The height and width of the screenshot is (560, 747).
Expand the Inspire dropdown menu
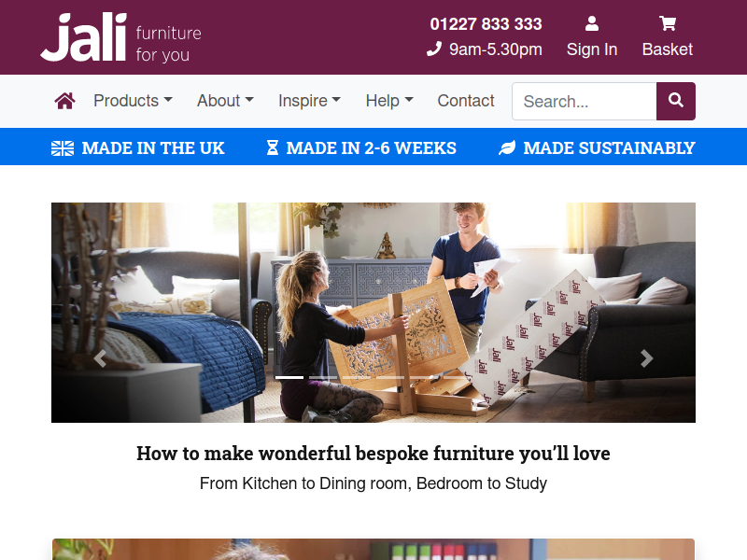coord(310,101)
